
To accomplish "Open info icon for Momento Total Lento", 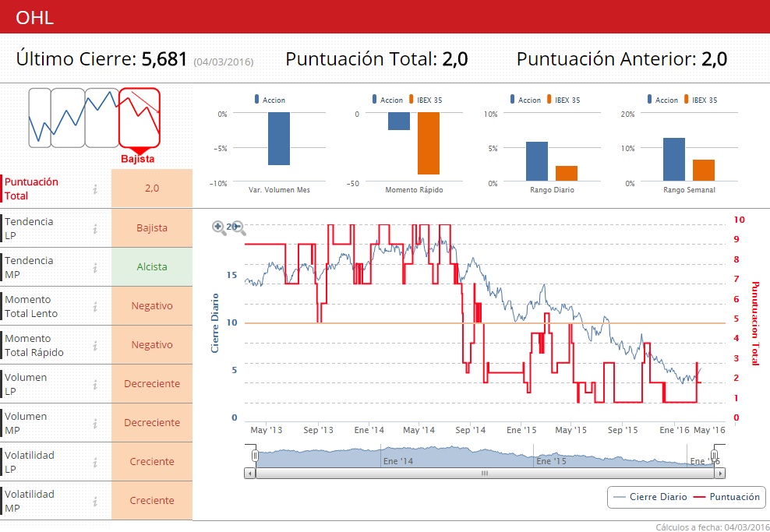I will click(95, 306).
